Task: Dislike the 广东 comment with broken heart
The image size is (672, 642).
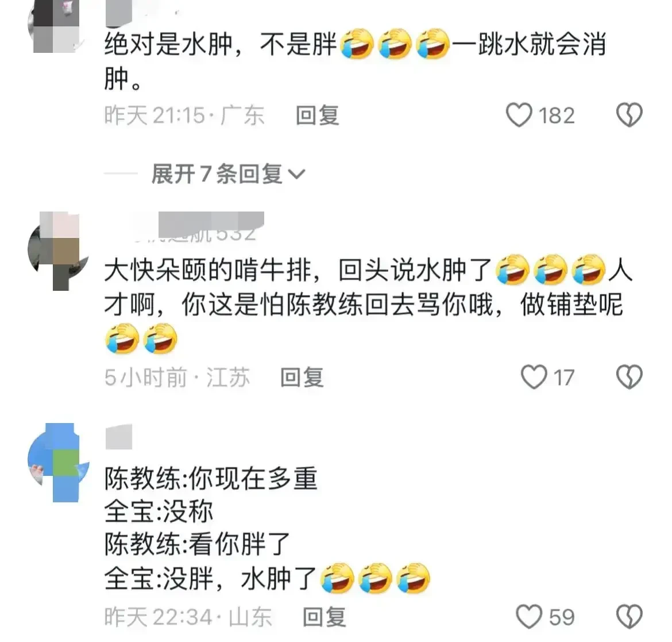Action: pyautogui.click(x=629, y=115)
